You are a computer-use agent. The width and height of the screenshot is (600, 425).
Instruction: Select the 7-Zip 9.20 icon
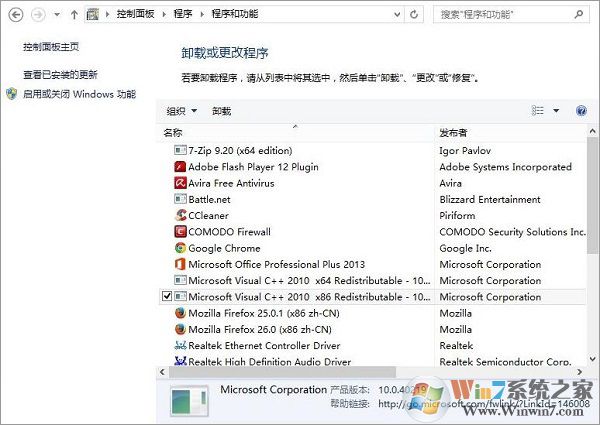pos(180,150)
